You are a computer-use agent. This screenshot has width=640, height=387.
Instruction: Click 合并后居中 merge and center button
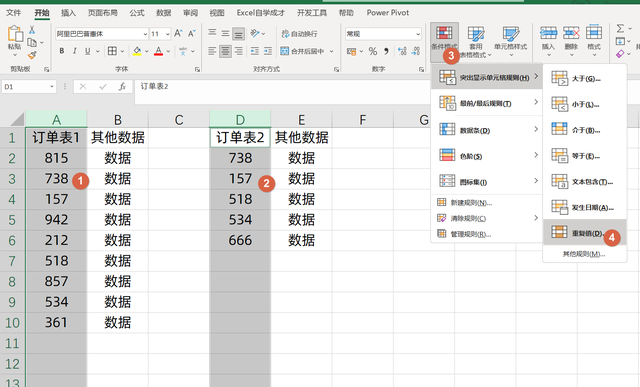(x=302, y=51)
